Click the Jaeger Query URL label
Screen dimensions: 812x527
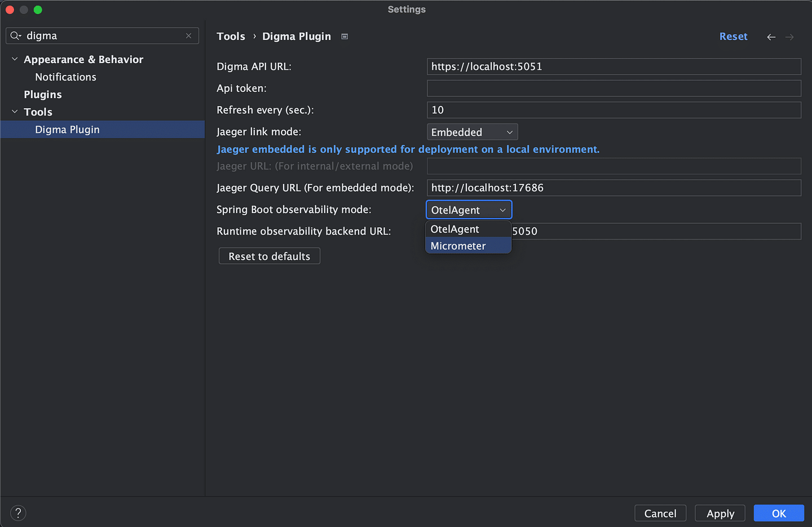point(315,188)
